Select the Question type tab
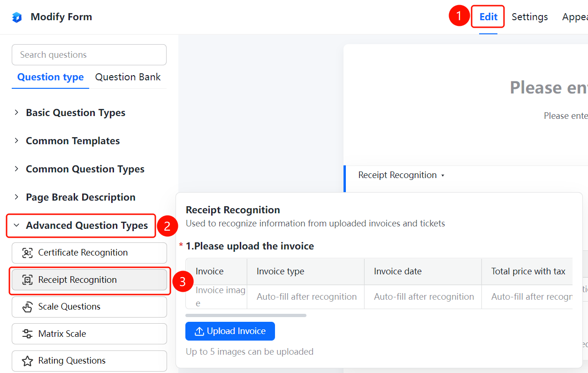Image resolution: width=588 pixels, height=373 pixels. pos(51,77)
